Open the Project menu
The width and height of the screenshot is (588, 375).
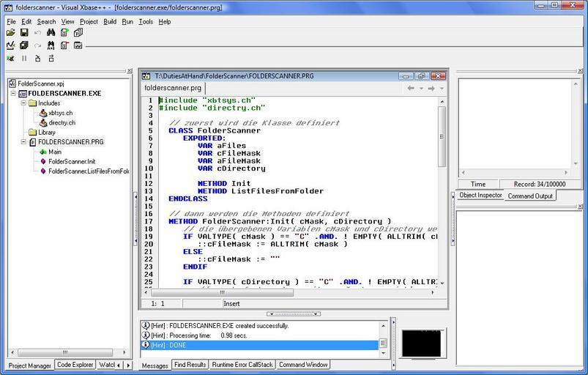[89, 21]
